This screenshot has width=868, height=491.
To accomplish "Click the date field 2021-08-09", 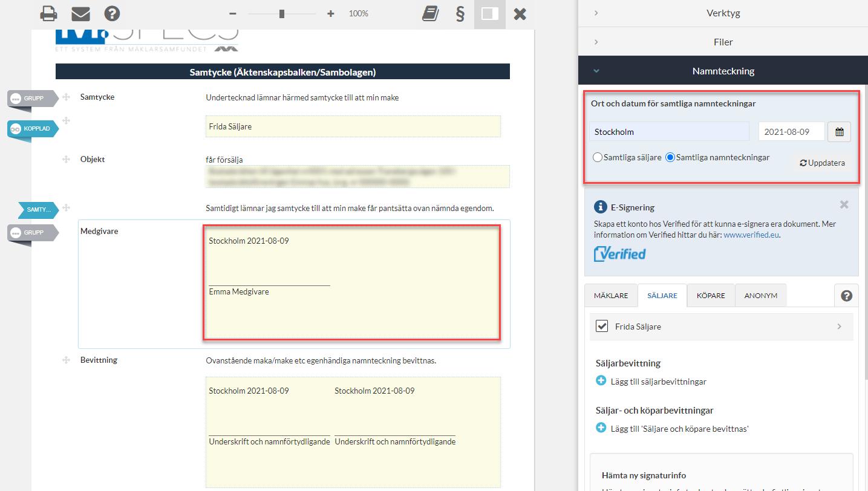I will 792,131.
